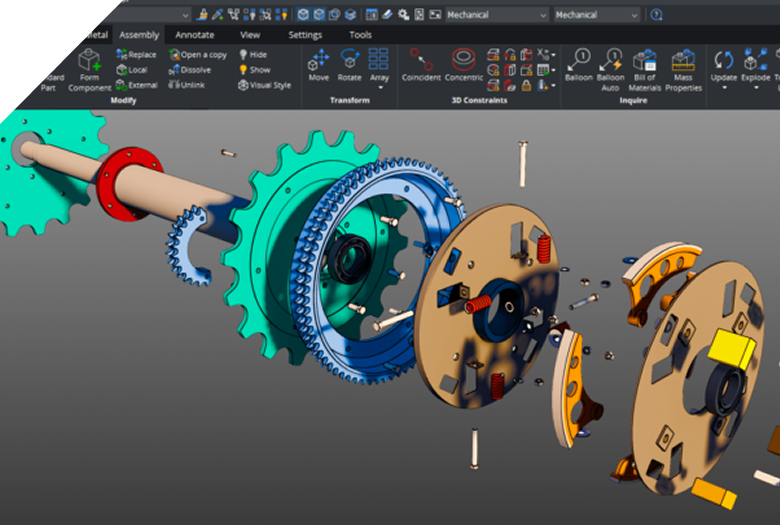Open the Mechanical dropdown next to help icon
The width and height of the screenshot is (780, 525).
click(x=597, y=15)
